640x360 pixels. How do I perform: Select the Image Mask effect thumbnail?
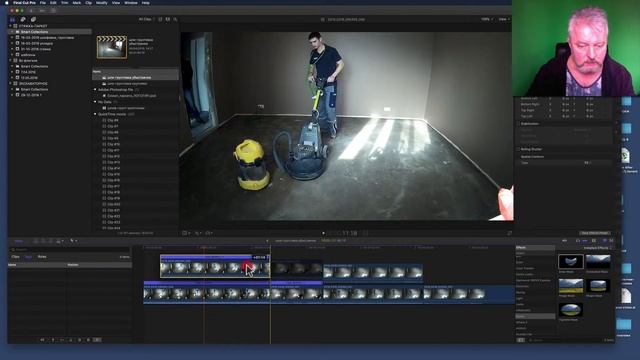570,286
